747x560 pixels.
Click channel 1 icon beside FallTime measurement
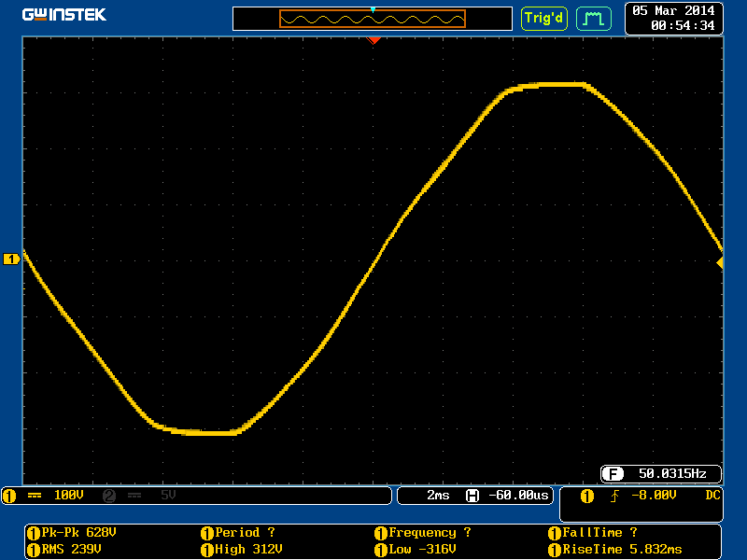tap(555, 533)
